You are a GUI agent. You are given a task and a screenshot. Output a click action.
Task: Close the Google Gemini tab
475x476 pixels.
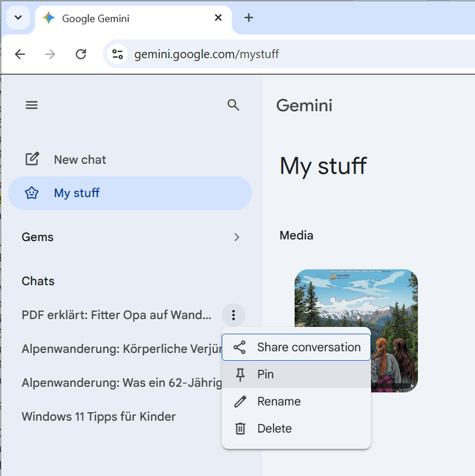(218, 18)
